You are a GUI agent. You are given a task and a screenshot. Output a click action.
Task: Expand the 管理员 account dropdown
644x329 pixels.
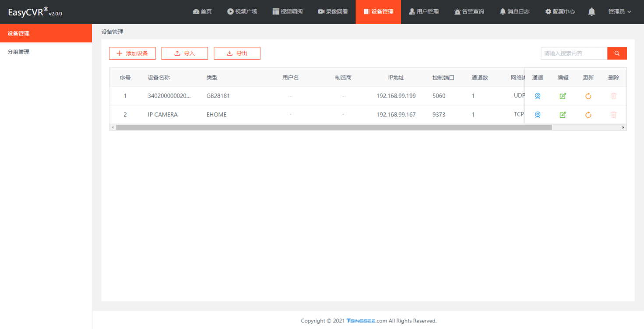coord(619,12)
